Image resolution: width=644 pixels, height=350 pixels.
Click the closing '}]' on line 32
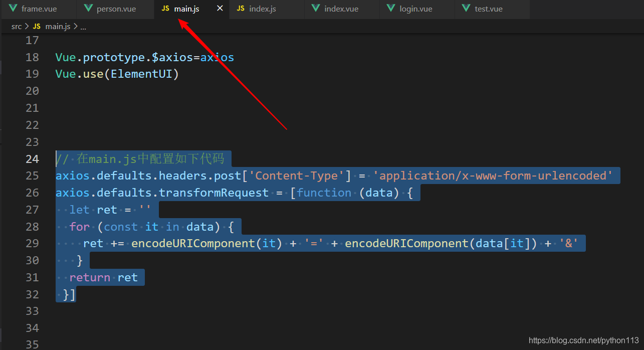(69, 294)
